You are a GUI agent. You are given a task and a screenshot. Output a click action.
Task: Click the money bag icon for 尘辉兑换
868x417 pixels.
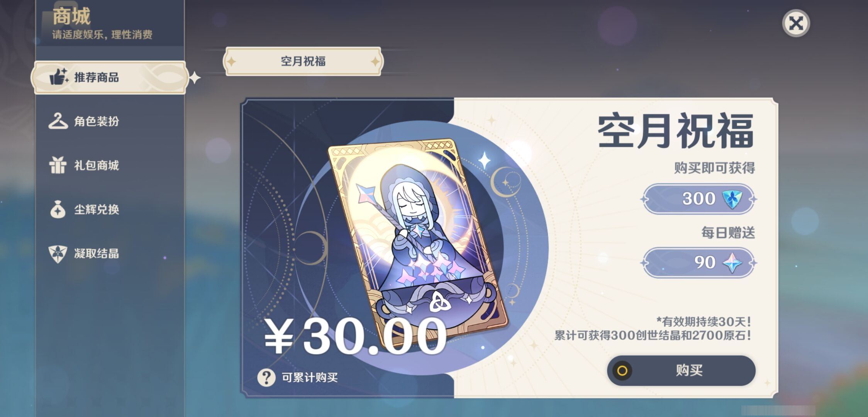coord(58,209)
